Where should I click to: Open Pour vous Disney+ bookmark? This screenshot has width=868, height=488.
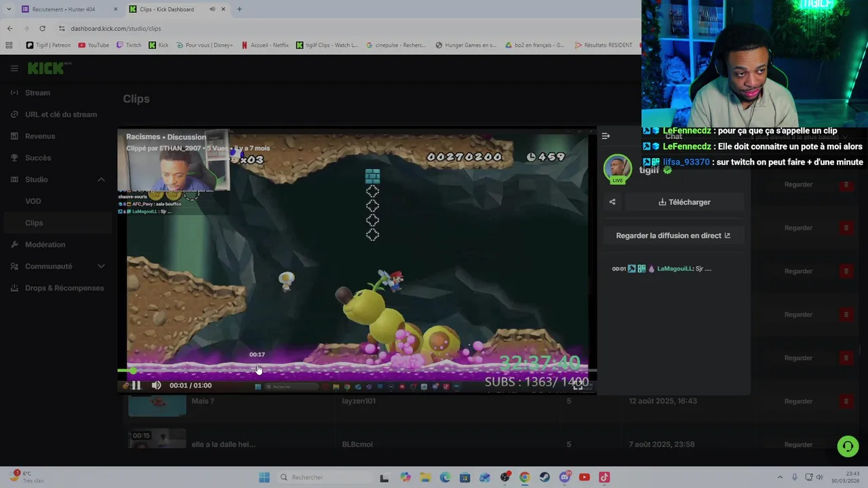[204, 45]
